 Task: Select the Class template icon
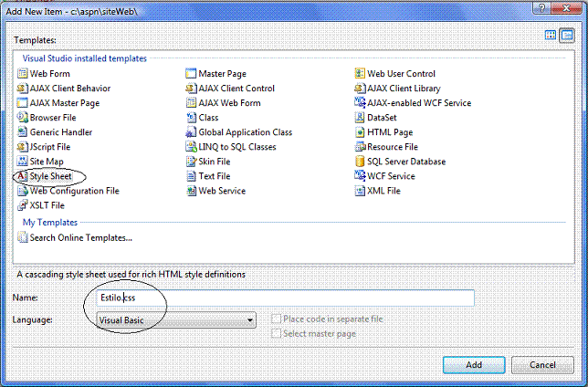coord(191,118)
